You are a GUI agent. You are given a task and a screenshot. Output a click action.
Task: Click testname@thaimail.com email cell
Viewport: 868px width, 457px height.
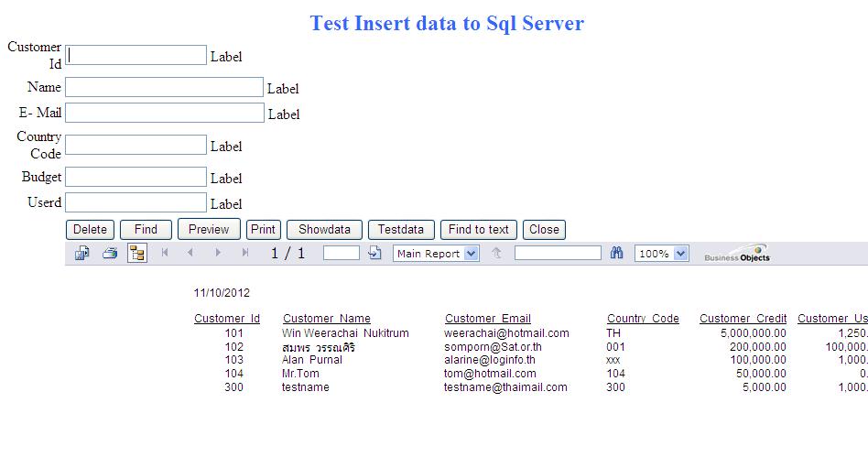click(505, 387)
